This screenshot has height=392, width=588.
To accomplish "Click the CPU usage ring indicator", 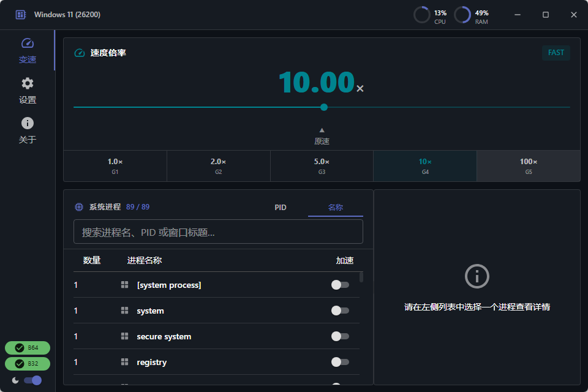I will click(x=421, y=15).
